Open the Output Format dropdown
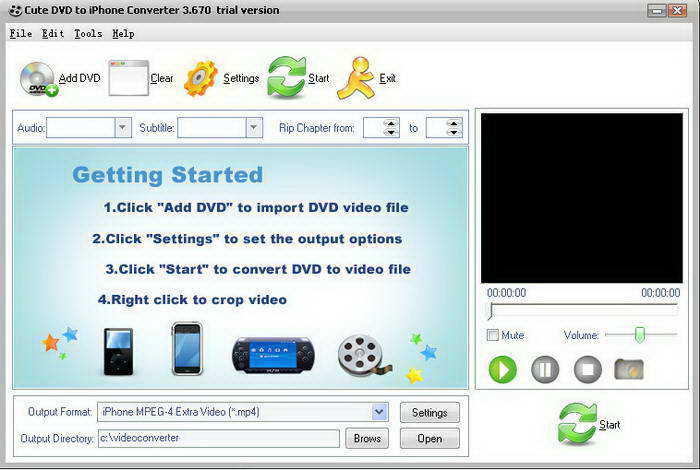 (379, 412)
